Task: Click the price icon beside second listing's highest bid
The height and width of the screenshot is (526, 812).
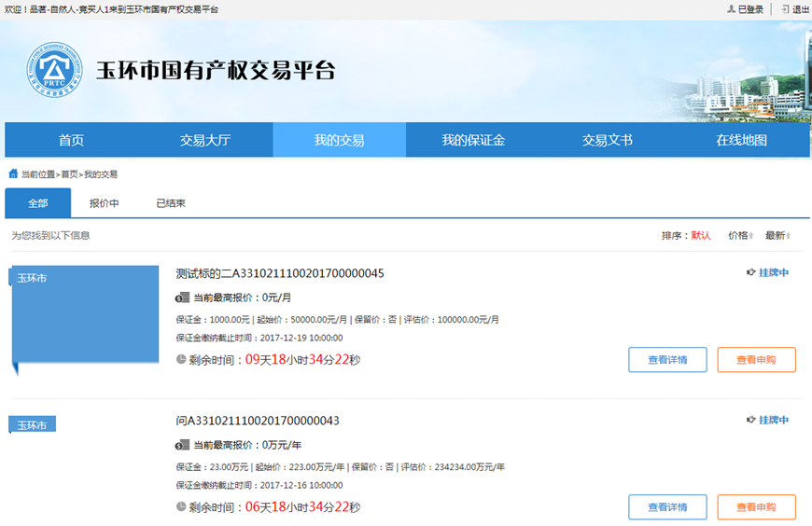Action: click(182, 446)
